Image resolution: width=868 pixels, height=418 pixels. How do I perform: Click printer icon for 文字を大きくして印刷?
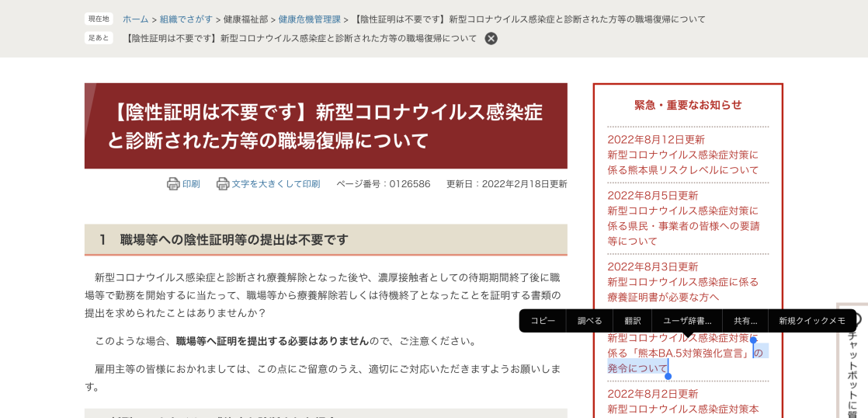pos(223,184)
